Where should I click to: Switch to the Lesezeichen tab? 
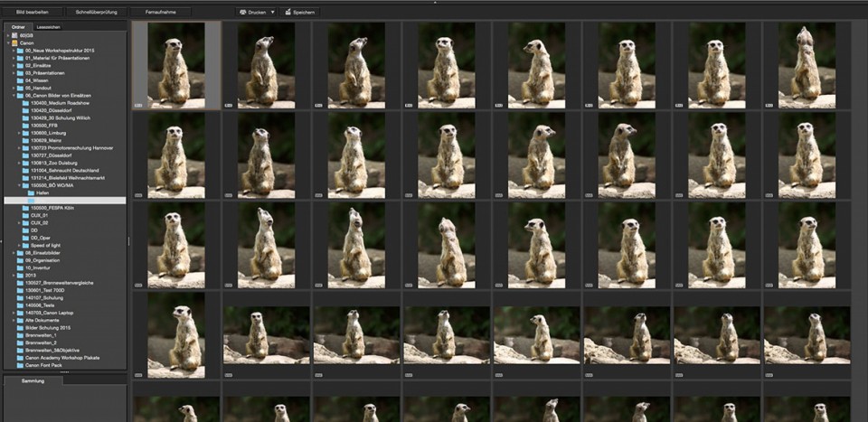48,26
